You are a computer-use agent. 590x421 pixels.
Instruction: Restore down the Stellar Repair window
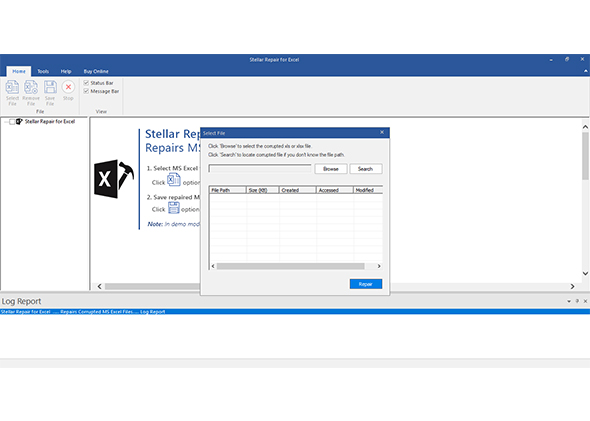[x=567, y=59]
